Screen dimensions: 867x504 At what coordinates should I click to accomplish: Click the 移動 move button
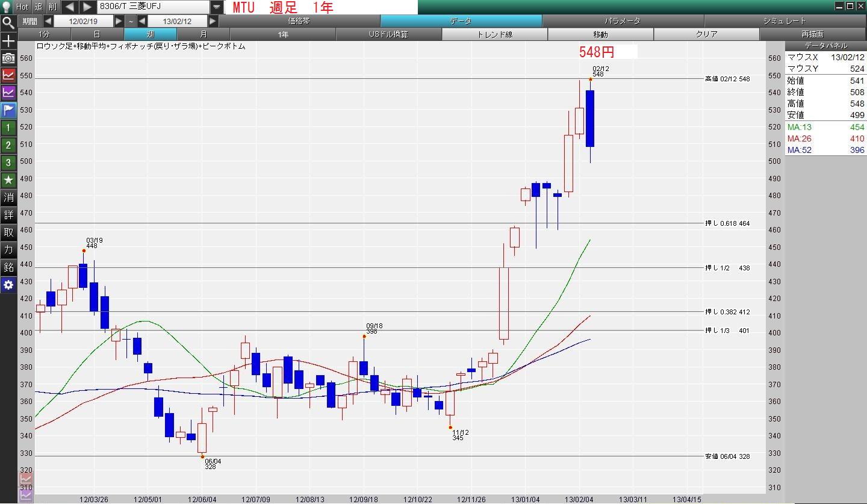tap(601, 34)
